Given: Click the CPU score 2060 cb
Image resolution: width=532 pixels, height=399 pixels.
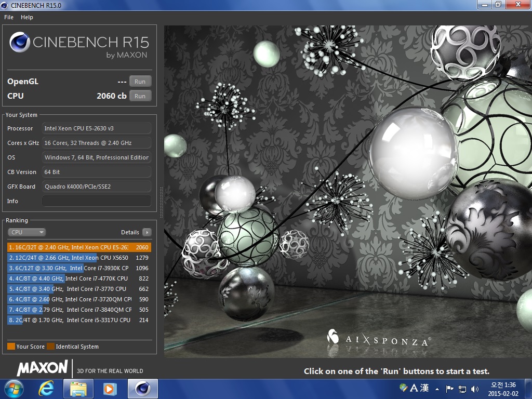Looking at the screenshot, I should tap(112, 96).
